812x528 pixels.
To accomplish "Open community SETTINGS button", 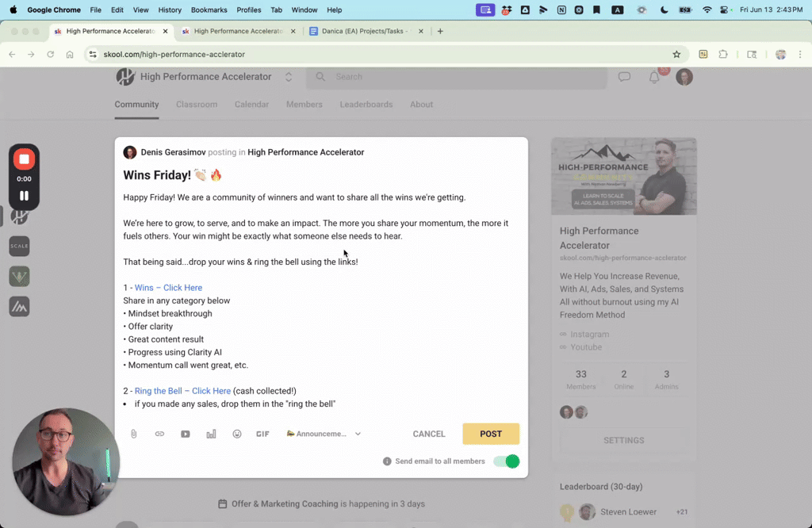I will 624,441.
